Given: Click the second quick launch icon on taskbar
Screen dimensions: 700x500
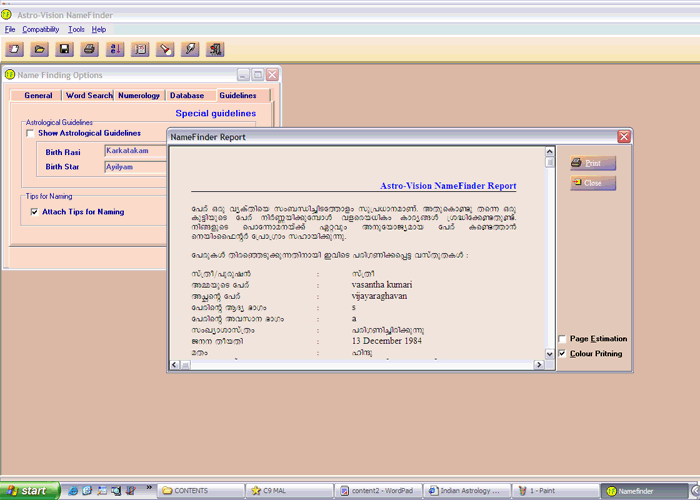Looking at the screenshot, I should tap(87, 491).
